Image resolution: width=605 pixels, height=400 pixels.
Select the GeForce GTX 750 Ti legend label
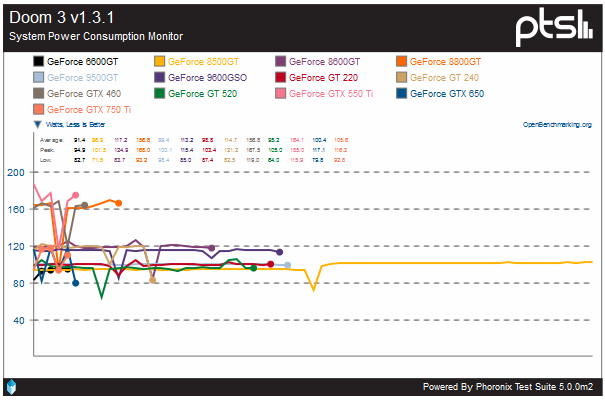(89, 110)
